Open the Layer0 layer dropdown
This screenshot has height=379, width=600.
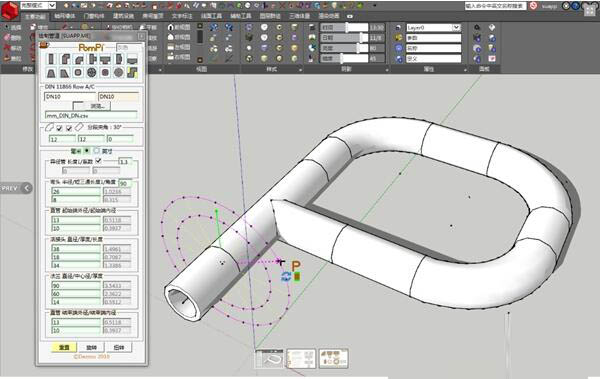tap(456, 28)
